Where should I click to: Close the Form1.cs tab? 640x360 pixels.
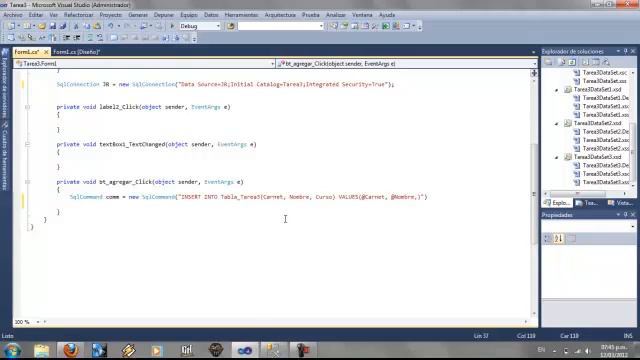[x=46, y=52]
